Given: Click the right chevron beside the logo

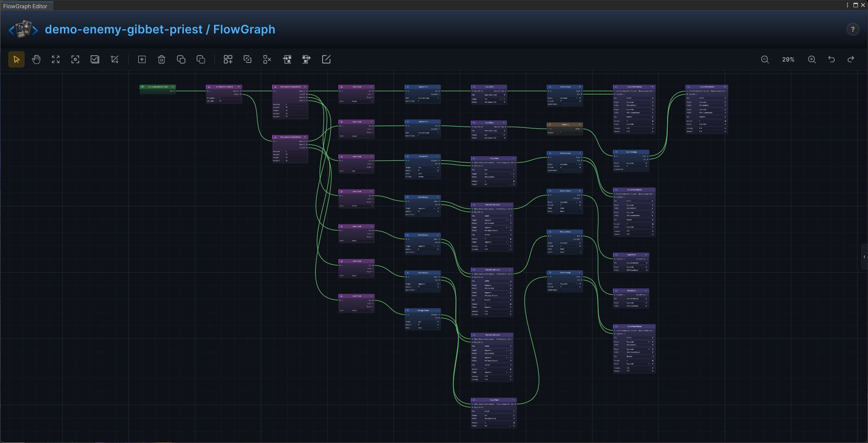Looking at the screenshot, I should pos(35,31).
